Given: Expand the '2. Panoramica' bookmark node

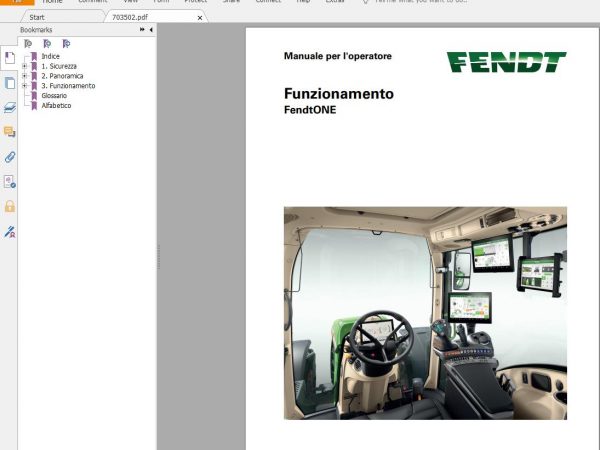Looking at the screenshot, I should (x=24, y=76).
